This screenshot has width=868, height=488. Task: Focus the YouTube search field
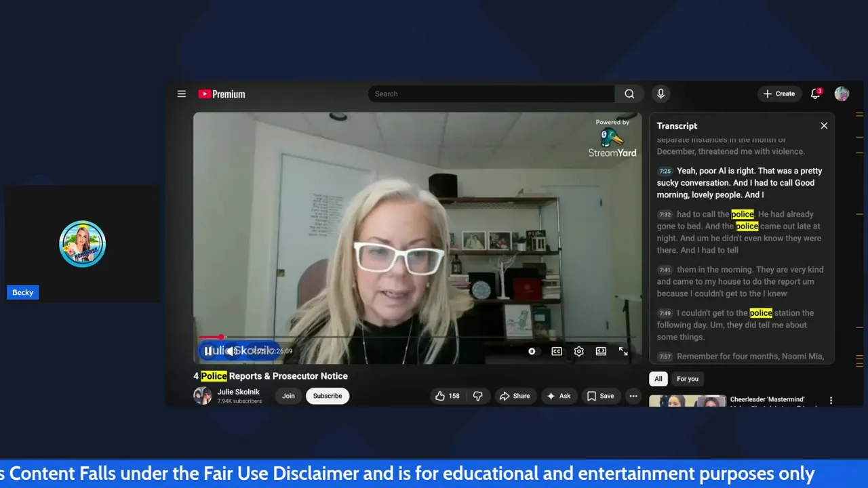point(492,94)
